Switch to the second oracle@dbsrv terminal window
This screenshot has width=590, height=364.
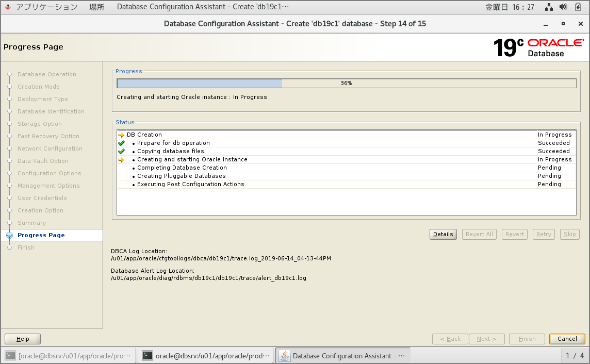pyautogui.click(x=206, y=355)
